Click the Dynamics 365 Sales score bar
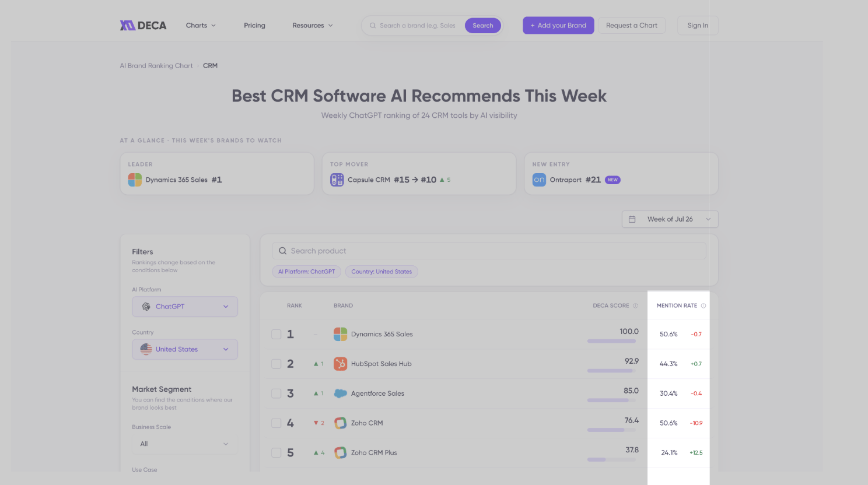 [x=611, y=341]
